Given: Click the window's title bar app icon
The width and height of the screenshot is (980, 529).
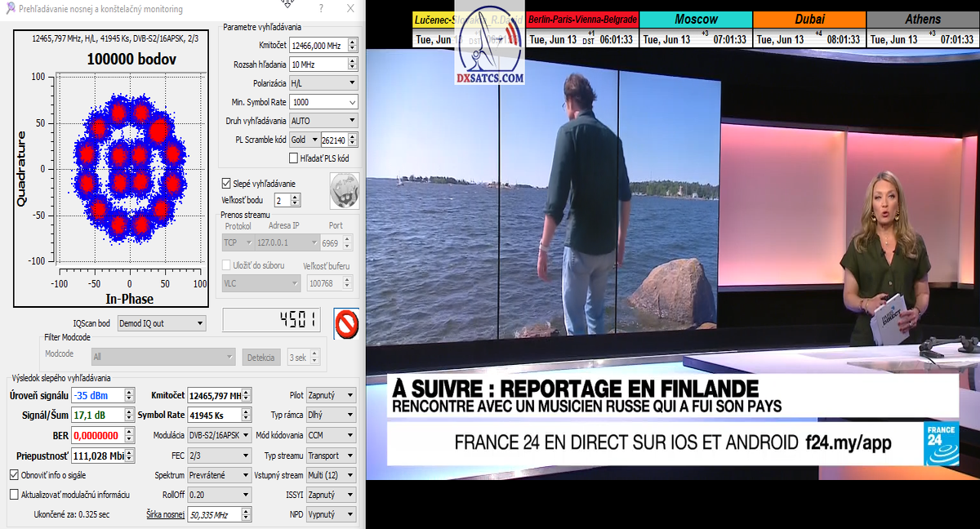Looking at the screenshot, I should pyautogui.click(x=10, y=9).
